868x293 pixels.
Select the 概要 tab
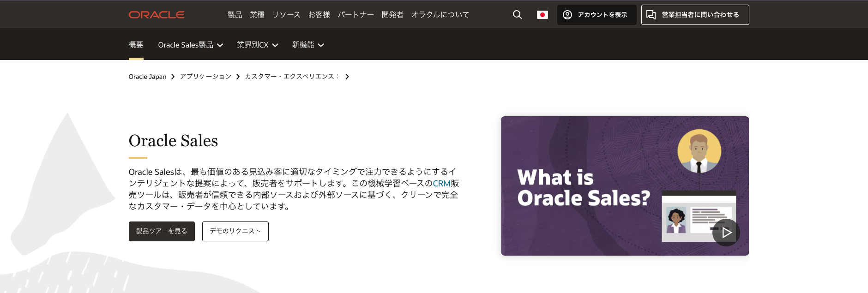tap(136, 45)
